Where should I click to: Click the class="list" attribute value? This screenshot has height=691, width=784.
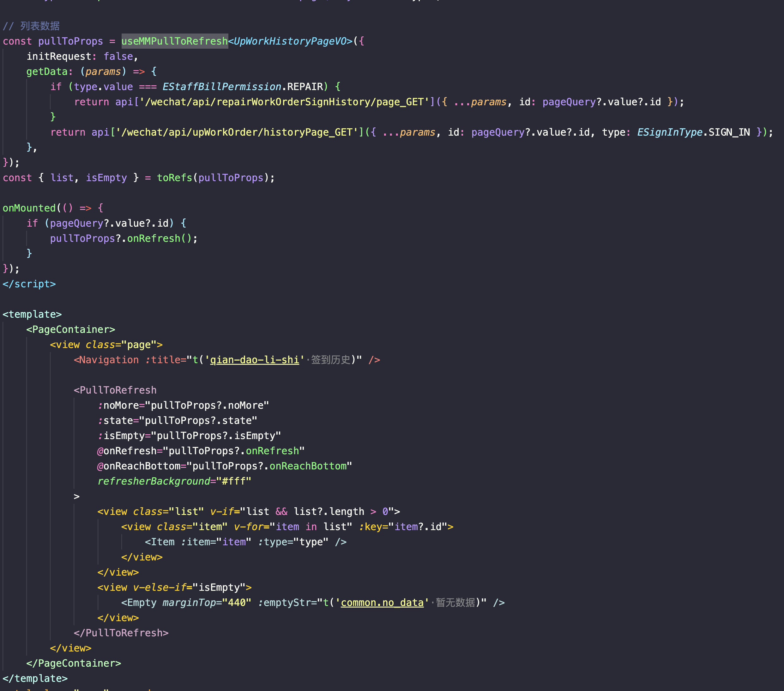pyautogui.click(x=186, y=511)
